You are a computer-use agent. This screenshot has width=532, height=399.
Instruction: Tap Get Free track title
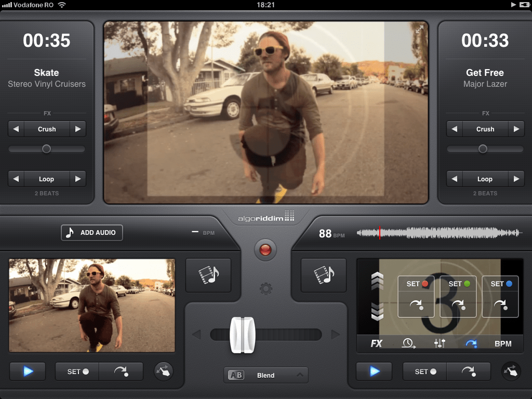click(x=485, y=73)
